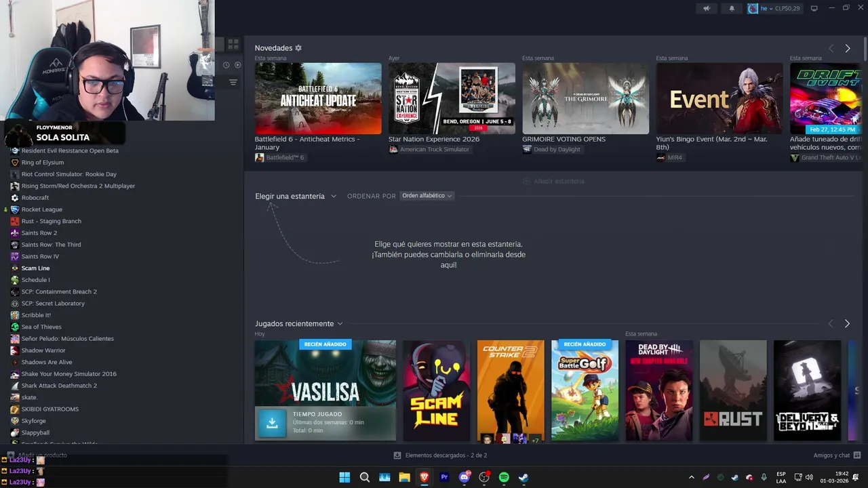The height and width of the screenshot is (488, 868).
Task: Open Brave browser from taskbar
Action: point(425,477)
